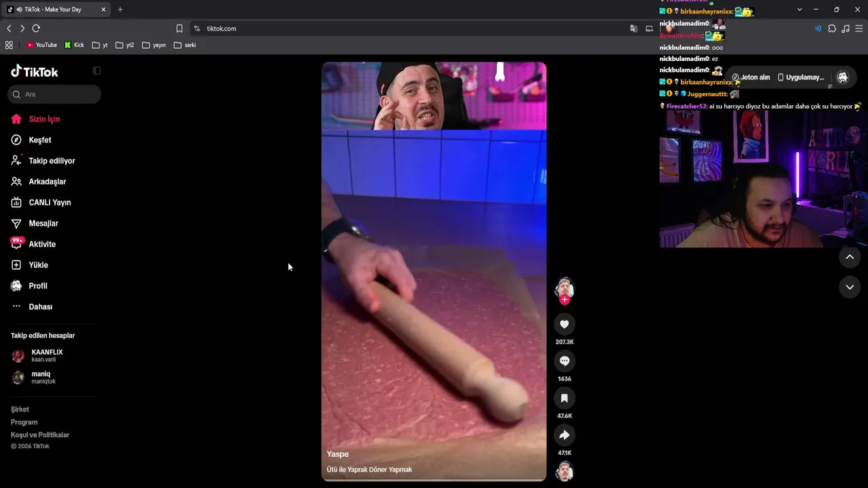Click the playing TikTok video

(x=434, y=272)
